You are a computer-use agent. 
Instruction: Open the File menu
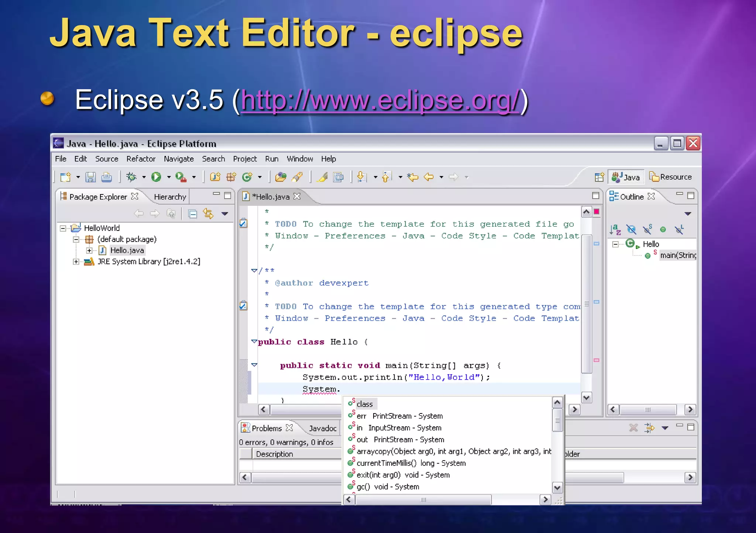click(61, 159)
